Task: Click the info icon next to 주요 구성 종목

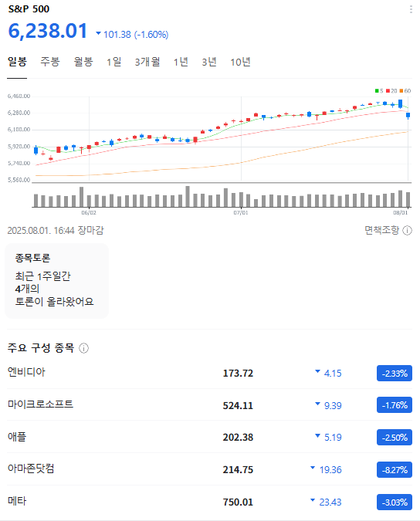Action: 83,348
